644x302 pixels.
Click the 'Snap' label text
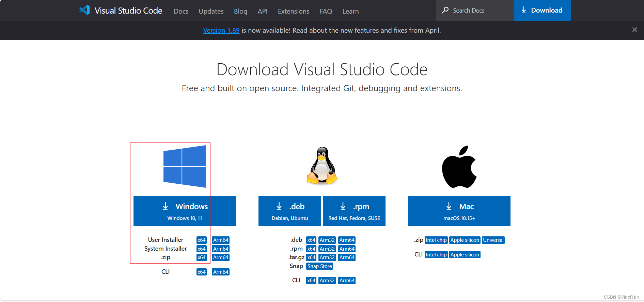click(x=296, y=266)
